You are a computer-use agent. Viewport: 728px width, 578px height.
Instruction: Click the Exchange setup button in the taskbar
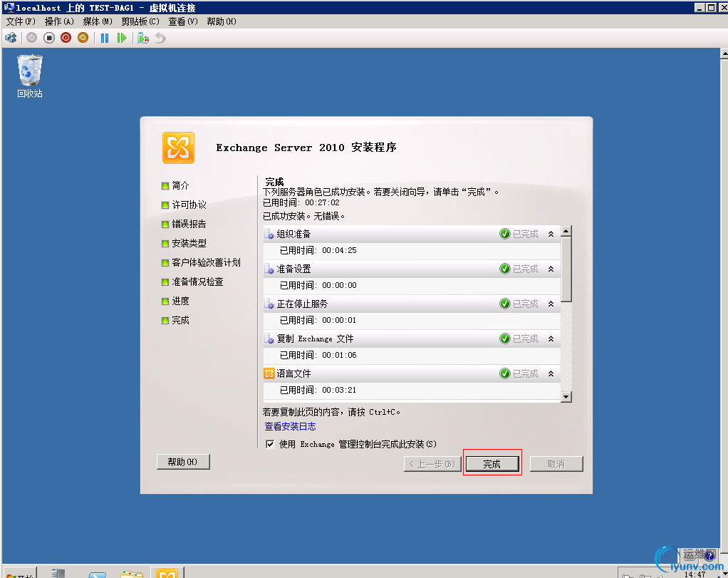(x=167, y=572)
